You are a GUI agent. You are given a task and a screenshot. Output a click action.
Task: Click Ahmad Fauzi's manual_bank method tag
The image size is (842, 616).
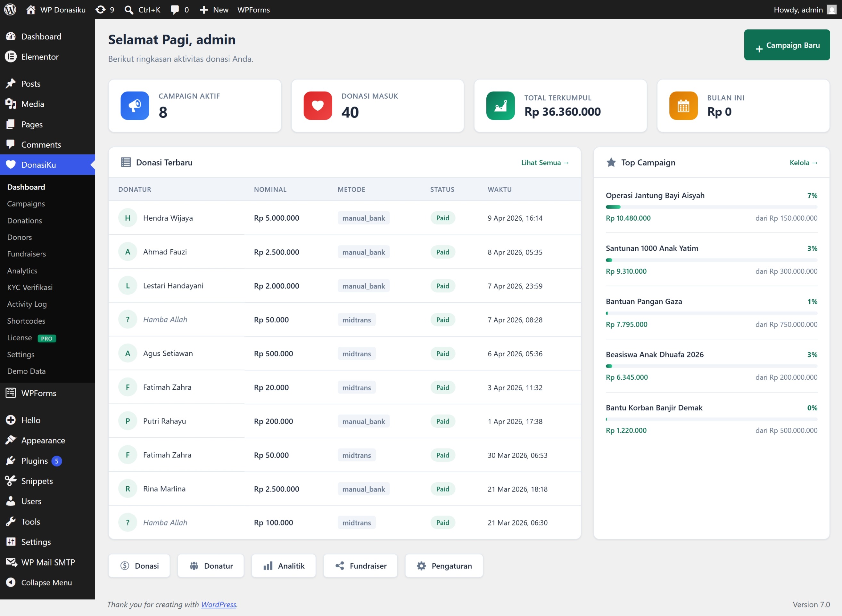click(364, 252)
